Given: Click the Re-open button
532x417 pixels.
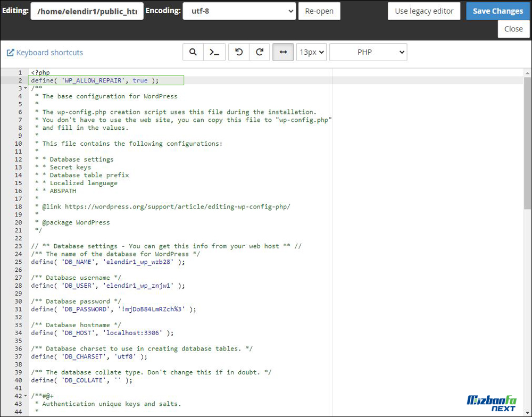Looking at the screenshot, I should click(319, 11).
